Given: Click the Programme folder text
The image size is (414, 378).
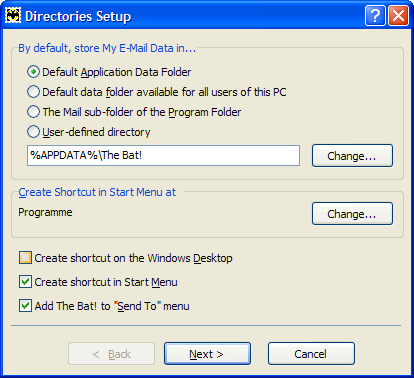Looking at the screenshot, I should (x=45, y=212).
